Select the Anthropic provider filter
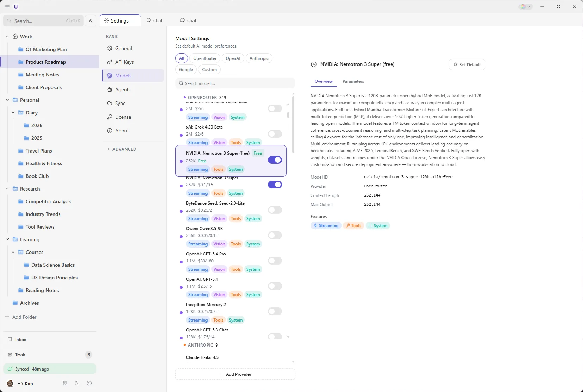The height and width of the screenshot is (392, 583). [x=259, y=58]
